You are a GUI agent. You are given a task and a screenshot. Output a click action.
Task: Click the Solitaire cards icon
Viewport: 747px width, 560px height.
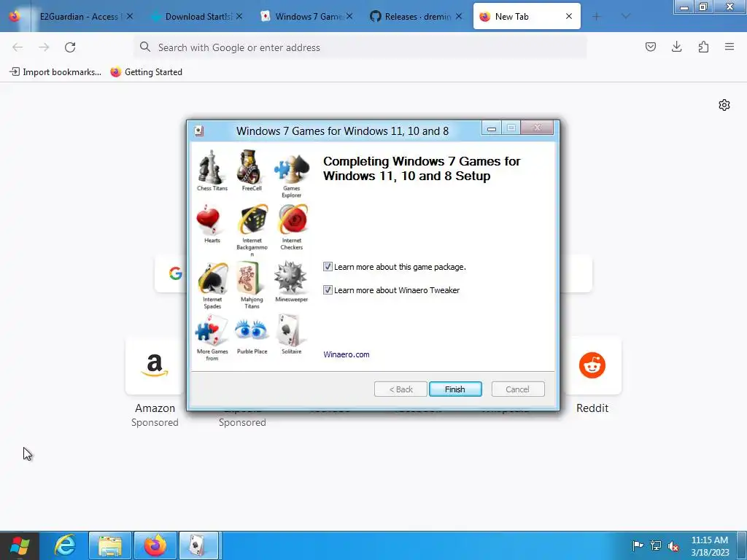coord(290,330)
